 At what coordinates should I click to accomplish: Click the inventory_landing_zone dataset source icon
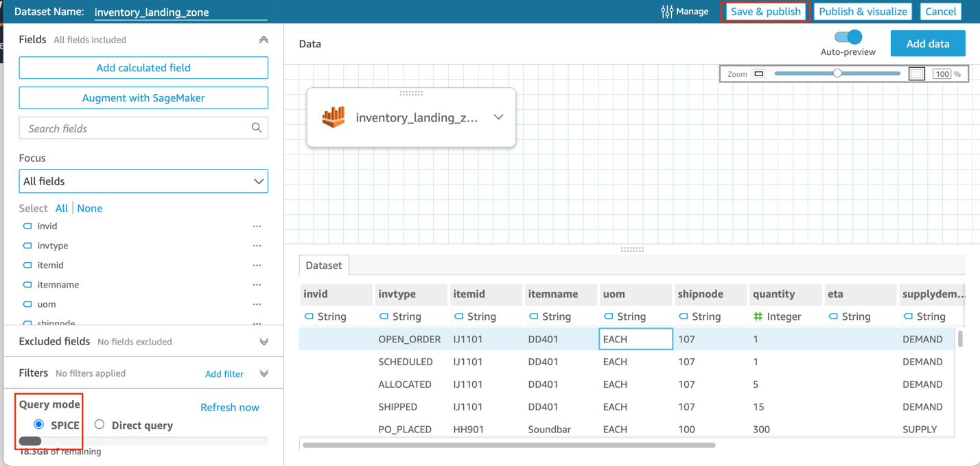[x=334, y=117]
